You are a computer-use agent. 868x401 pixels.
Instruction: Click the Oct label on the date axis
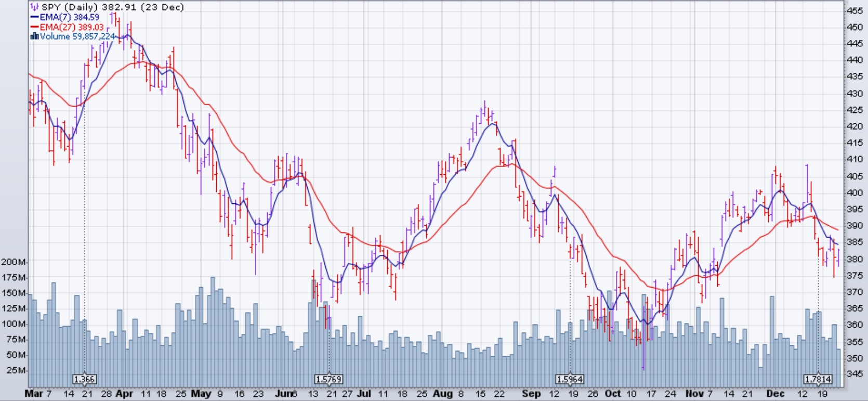coord(613,394)
